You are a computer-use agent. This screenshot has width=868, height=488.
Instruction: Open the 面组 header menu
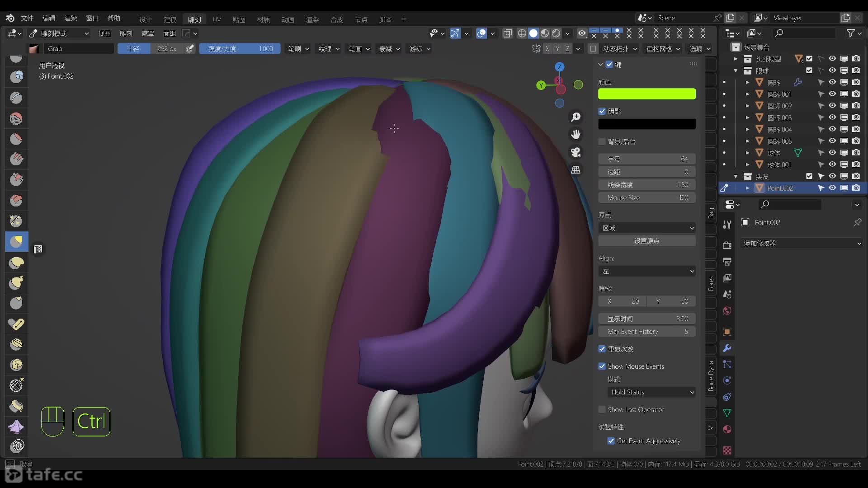(x=169, y=33)
